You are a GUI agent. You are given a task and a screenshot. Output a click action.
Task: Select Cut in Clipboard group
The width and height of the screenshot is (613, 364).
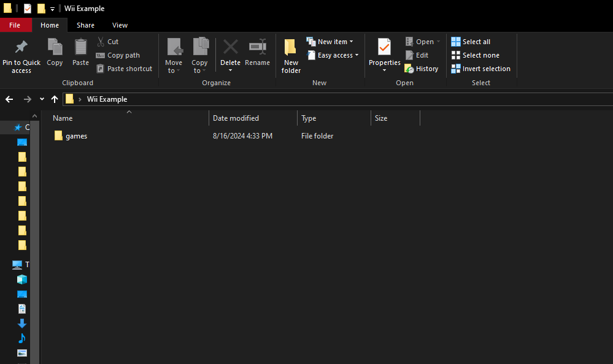point(108,42)
